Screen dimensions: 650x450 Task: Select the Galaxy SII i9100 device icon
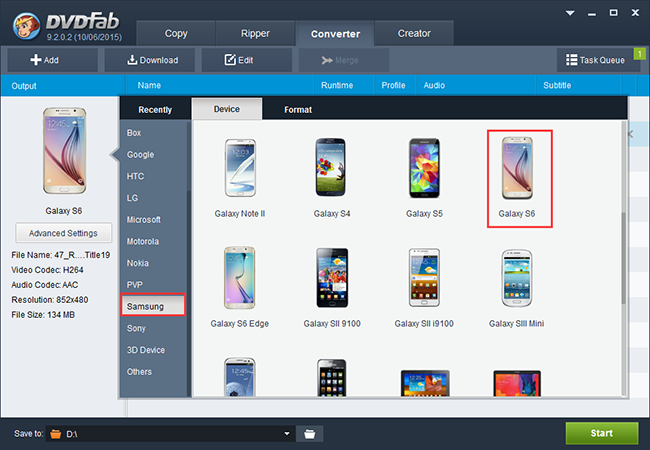tap(424, 278)
